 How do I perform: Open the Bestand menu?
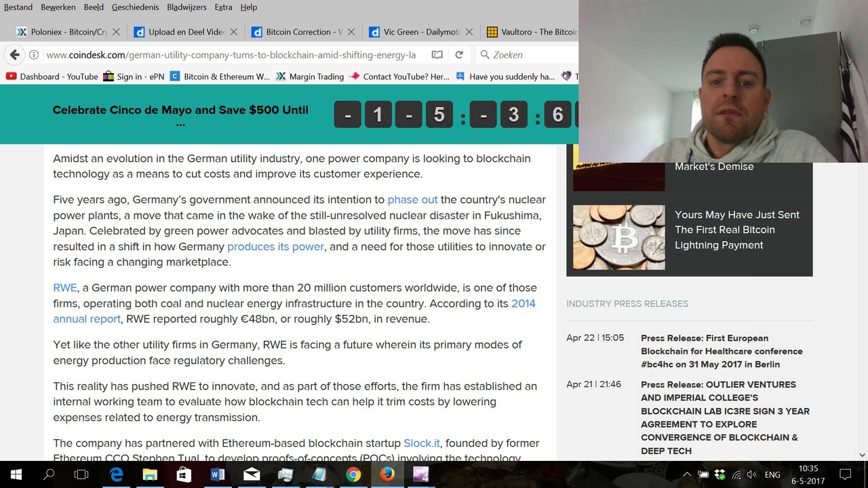click(x=18, y=7)
